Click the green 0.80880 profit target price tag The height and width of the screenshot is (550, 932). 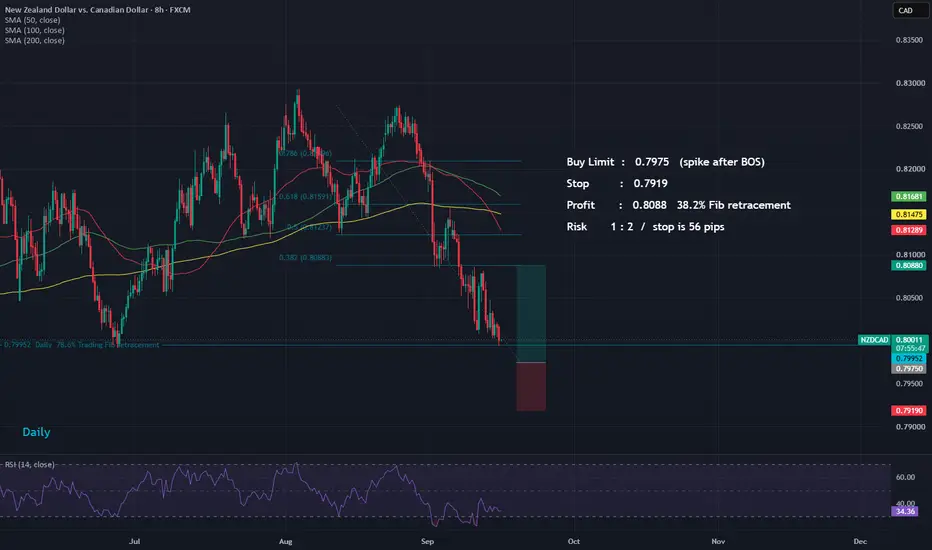(908, 265)
